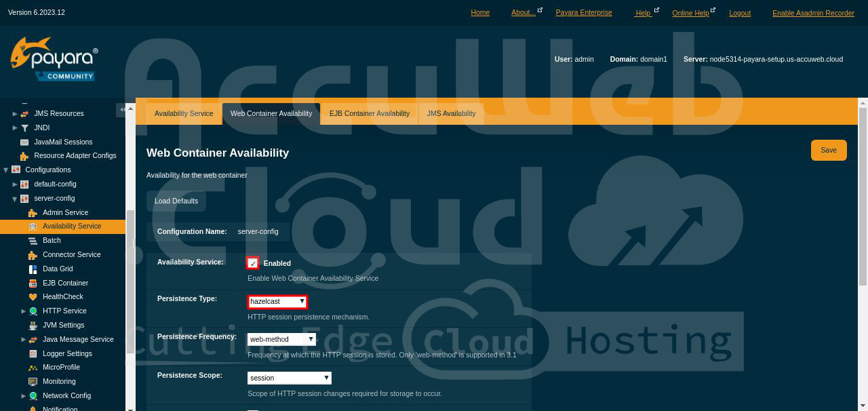Click the Logger Settings icon
Image resolution: width=868 pixels, height=411 pixels.
tap(33, 353)
